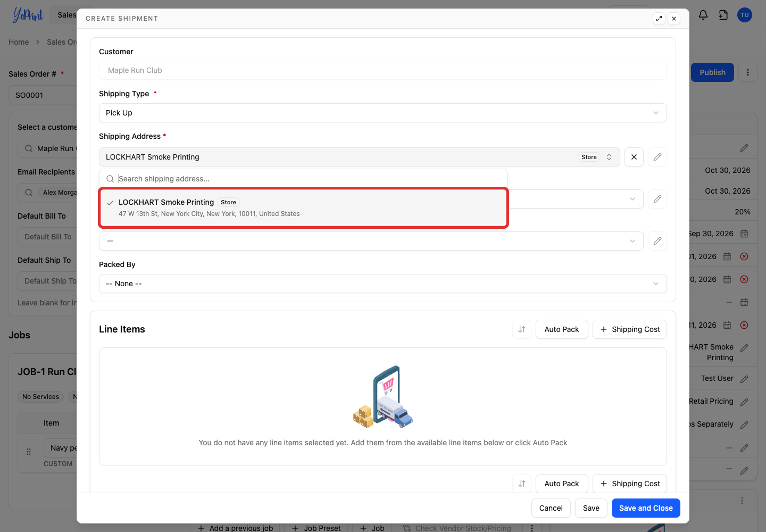Click the sort icon below the empty line items message

(522, 484)
